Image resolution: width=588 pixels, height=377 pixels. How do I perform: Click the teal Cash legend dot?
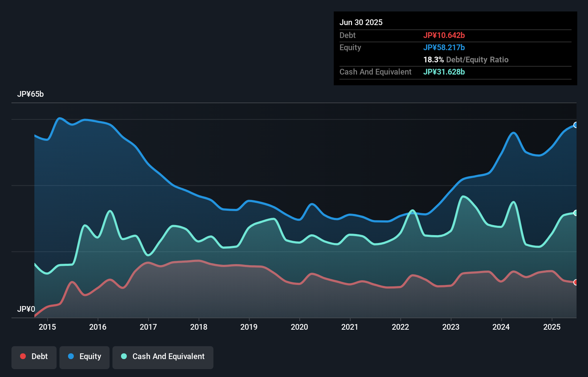point(124,356)
